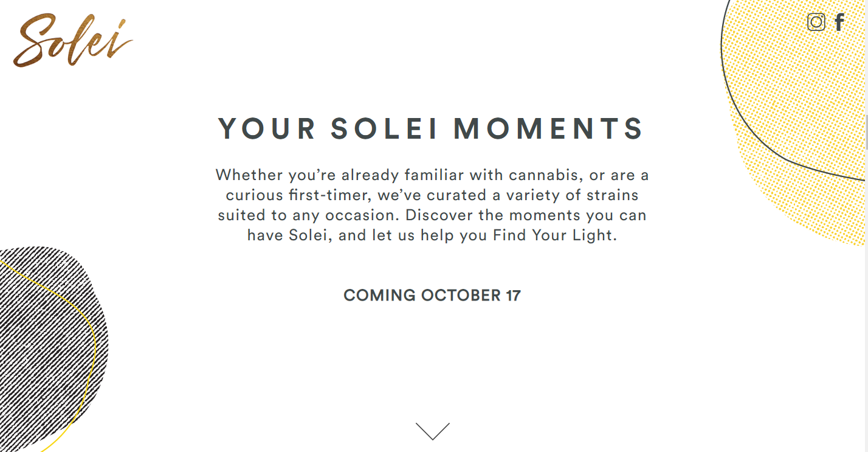Expand the page with the down chevron

click(432, 431)
